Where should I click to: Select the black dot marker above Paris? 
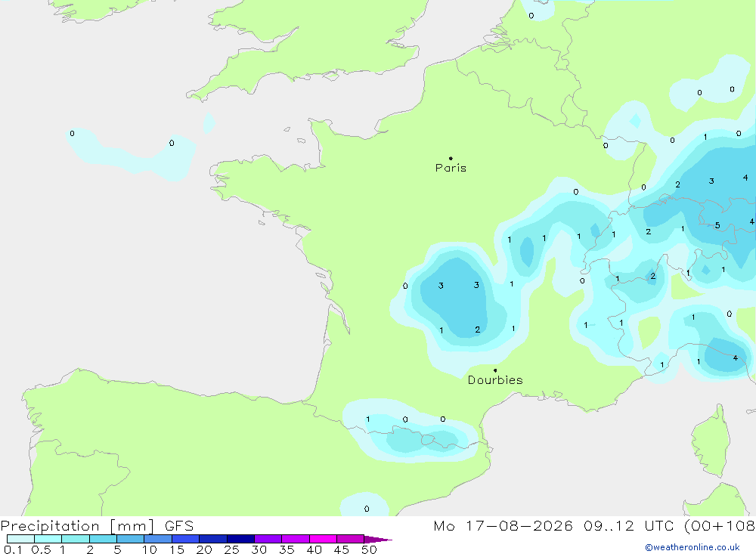coord(451,158)
